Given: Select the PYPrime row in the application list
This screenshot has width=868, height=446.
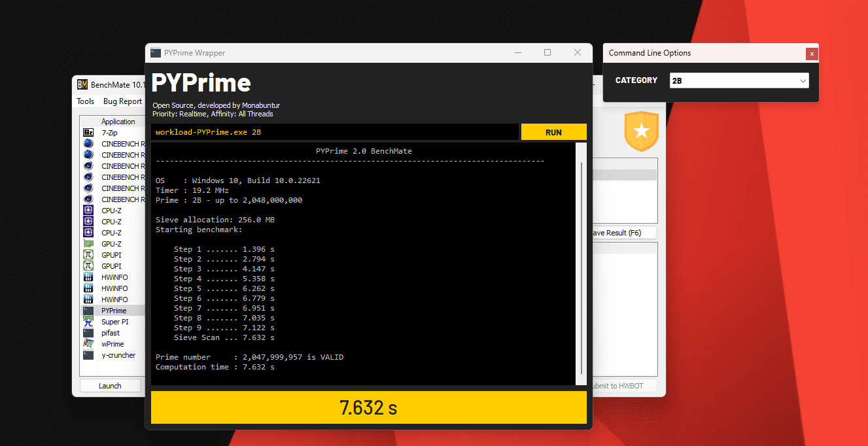Looking at the screenshot, I should tap(113, 311).
